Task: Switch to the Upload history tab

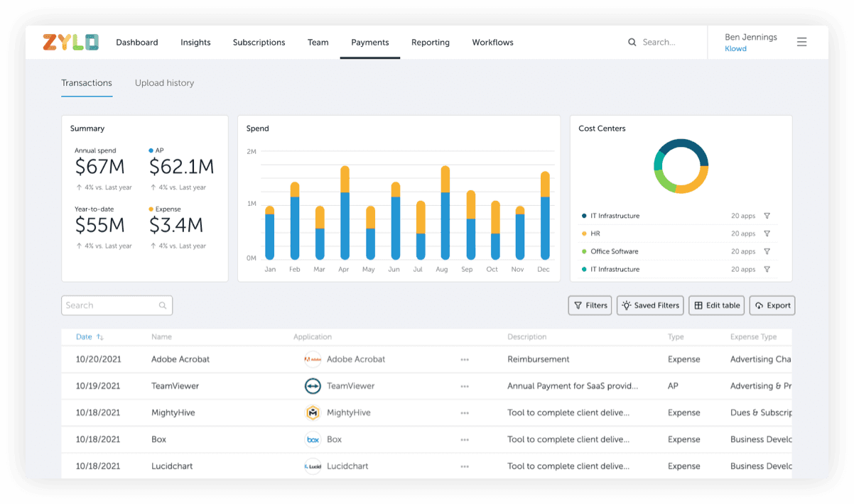Action: coord(164,83)
